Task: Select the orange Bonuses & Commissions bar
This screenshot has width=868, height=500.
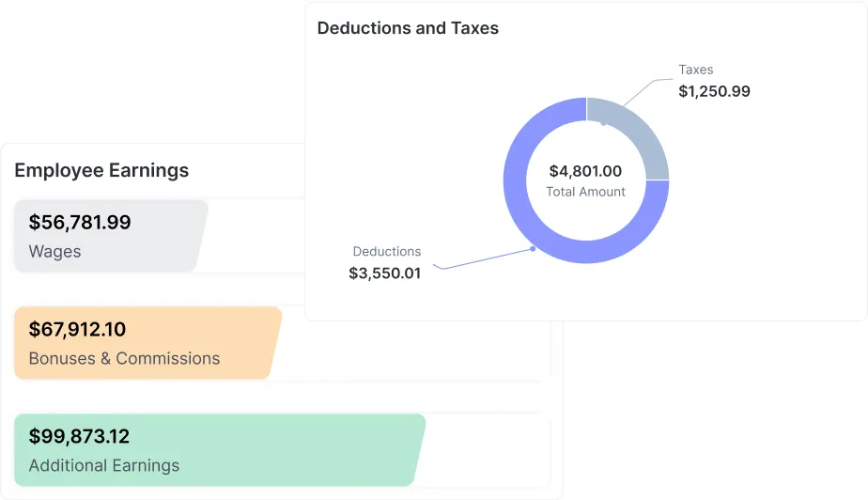Action: 147,343
